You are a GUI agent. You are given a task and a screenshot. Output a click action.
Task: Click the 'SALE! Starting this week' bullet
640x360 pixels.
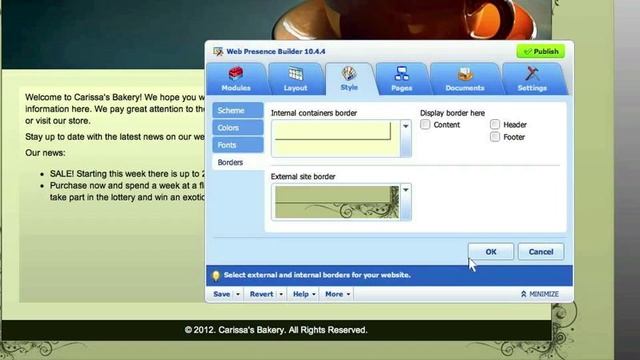point(127,173)
